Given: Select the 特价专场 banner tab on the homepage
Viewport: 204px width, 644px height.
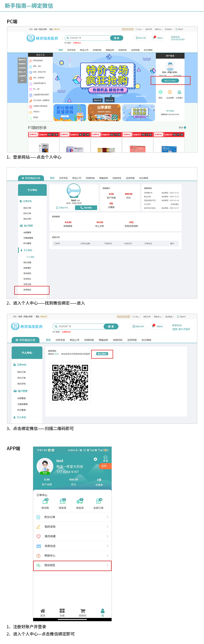Looking at the screenshot, I should coord(109,100).
